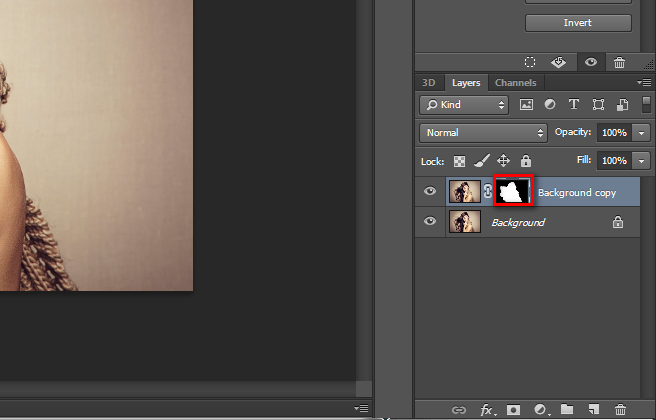Toggle Lock position icon
The height and width of the screenshot is (420, 656).
(503, 161)
